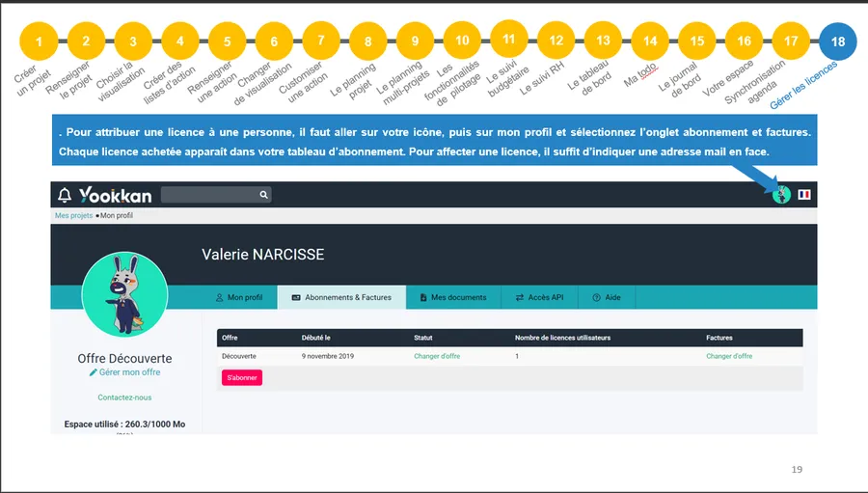The image size is (868, 493).
Task: Click the search magnifier icon
Action: click(263, 195)
